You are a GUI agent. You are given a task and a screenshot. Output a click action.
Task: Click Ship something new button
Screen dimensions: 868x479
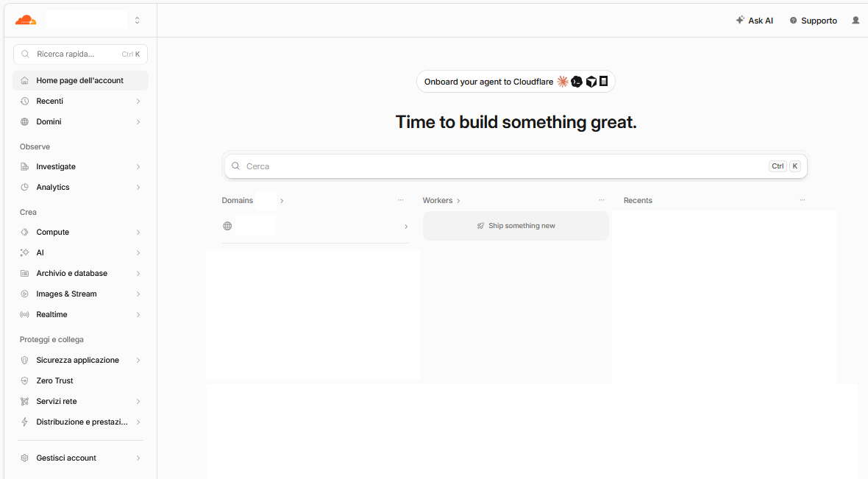516,226
